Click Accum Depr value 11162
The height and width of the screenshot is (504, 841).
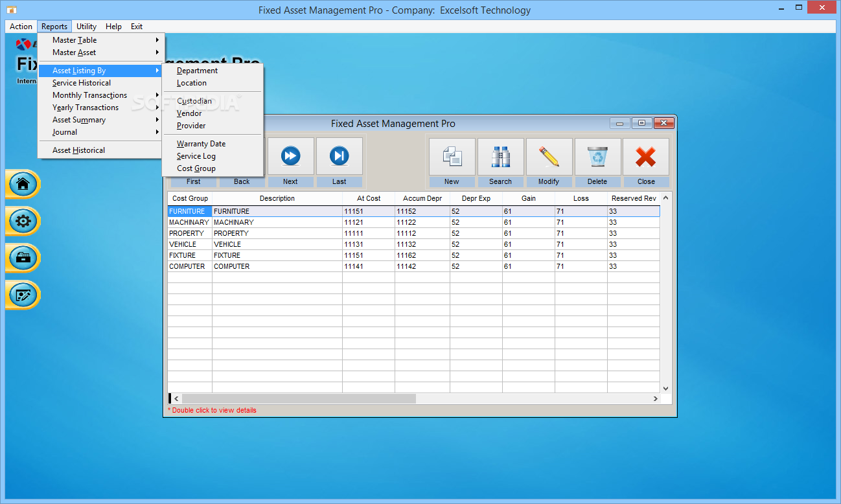pos(422,255)
